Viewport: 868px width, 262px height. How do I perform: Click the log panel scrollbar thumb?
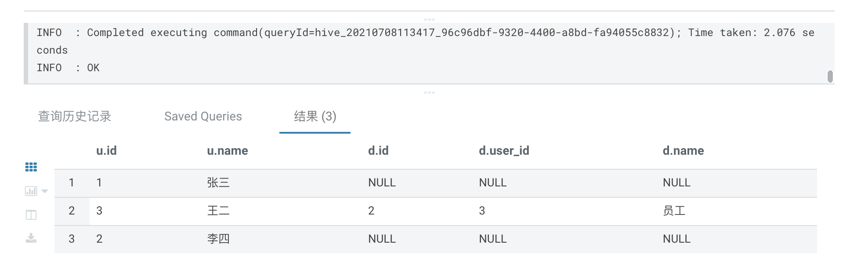[830, 76]
